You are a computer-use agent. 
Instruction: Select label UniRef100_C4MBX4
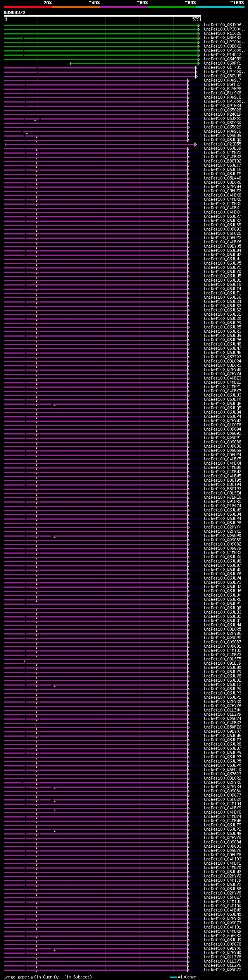click(x=222, y=463)
